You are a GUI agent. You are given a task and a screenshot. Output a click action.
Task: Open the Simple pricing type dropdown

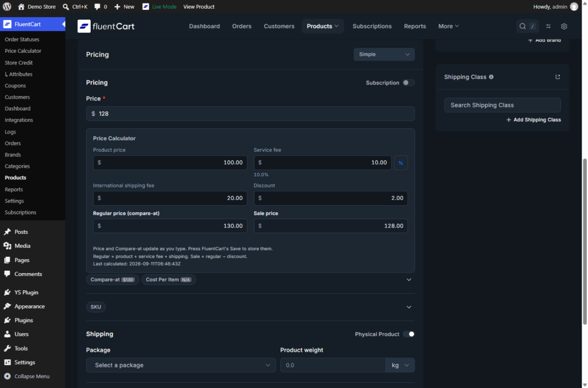tap(384, 55)
